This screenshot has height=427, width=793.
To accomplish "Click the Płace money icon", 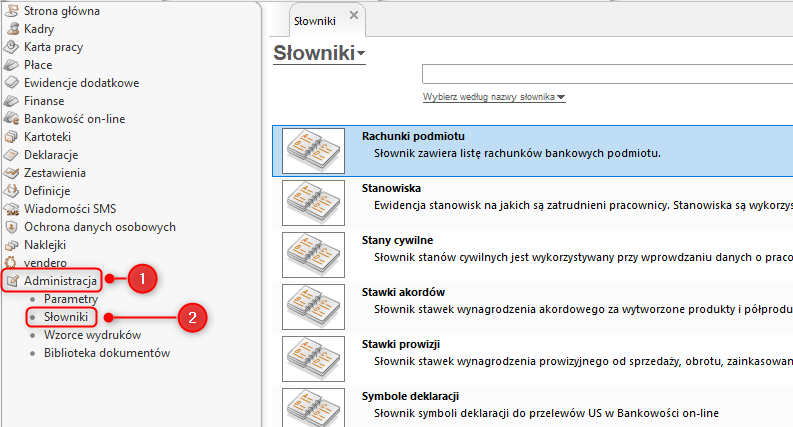I will (11, 65).
